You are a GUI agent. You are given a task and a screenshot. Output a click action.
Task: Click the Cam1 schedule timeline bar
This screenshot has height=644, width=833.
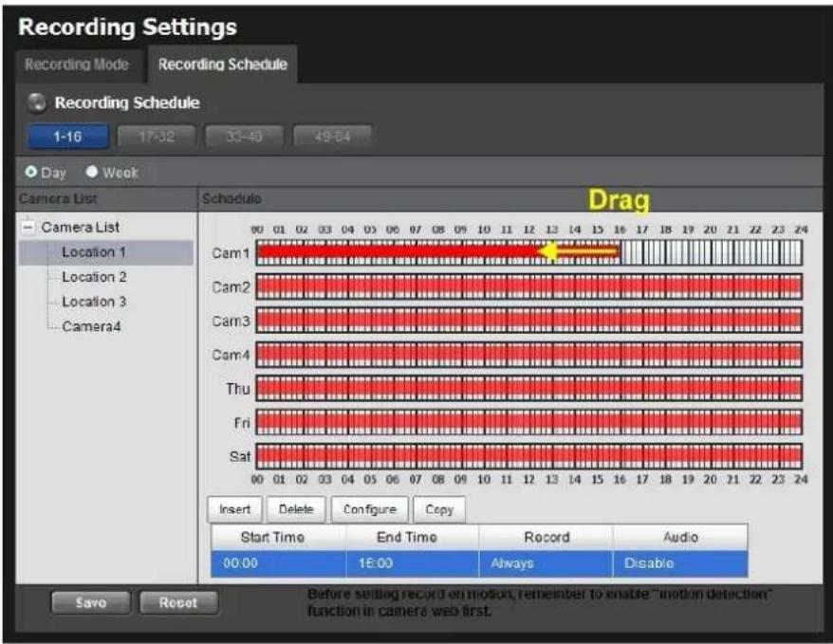pos(529,252)
